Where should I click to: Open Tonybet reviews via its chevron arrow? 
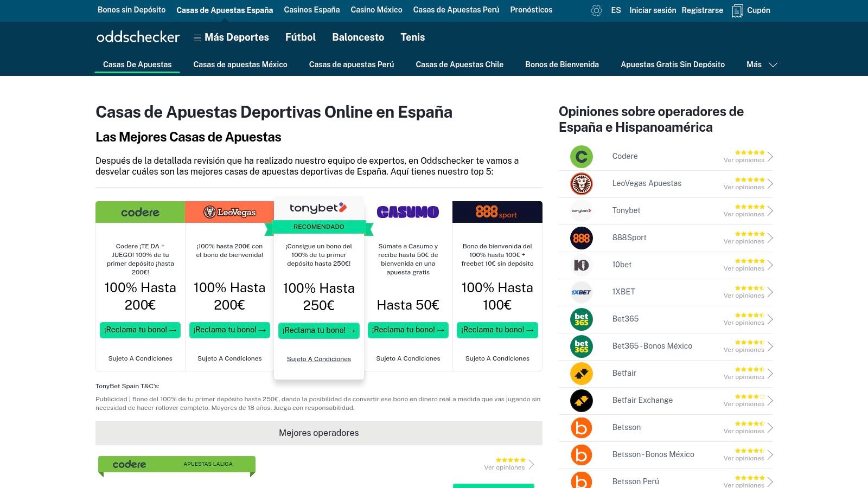[x=770, y=211]
